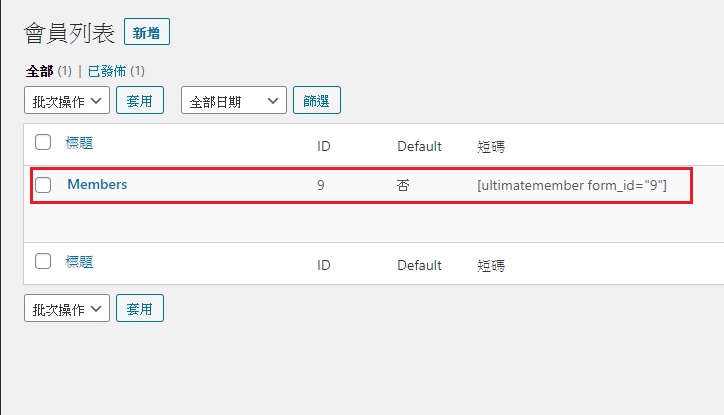Click the 標題 link in table footer
Screen dimensions: 724x415
click(x=79, y=262)
